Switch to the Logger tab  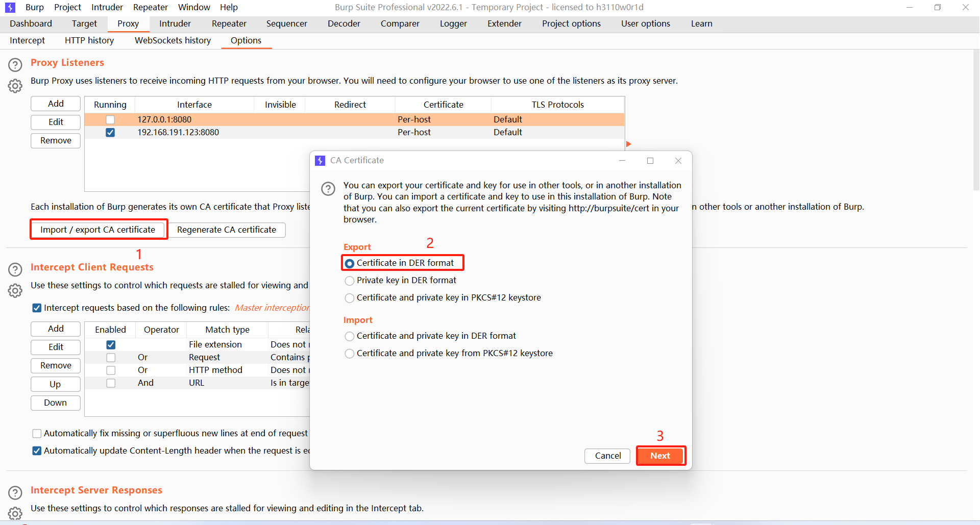(x=453, y=23)
